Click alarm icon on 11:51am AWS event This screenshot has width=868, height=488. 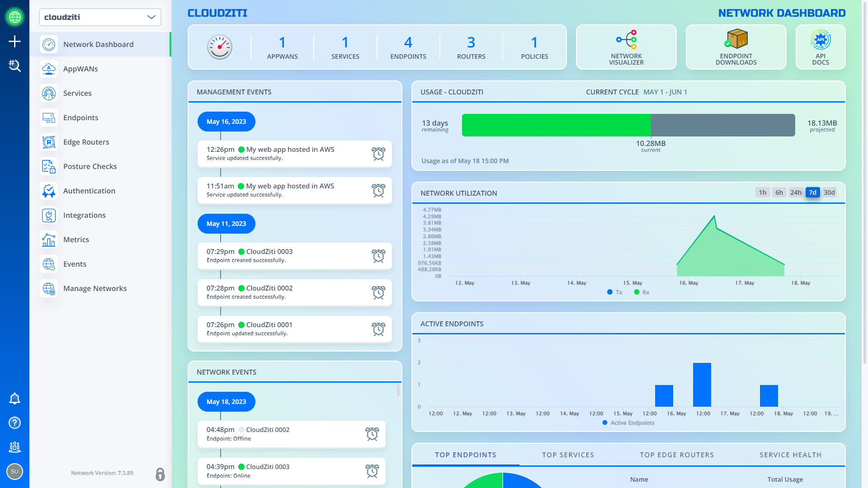[378, 190]
